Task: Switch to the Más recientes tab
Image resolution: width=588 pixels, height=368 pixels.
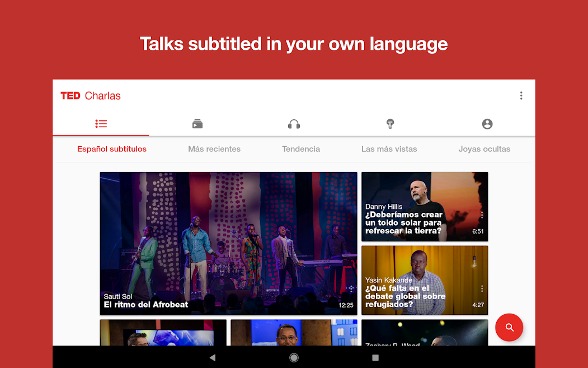Action: [214, 149]
